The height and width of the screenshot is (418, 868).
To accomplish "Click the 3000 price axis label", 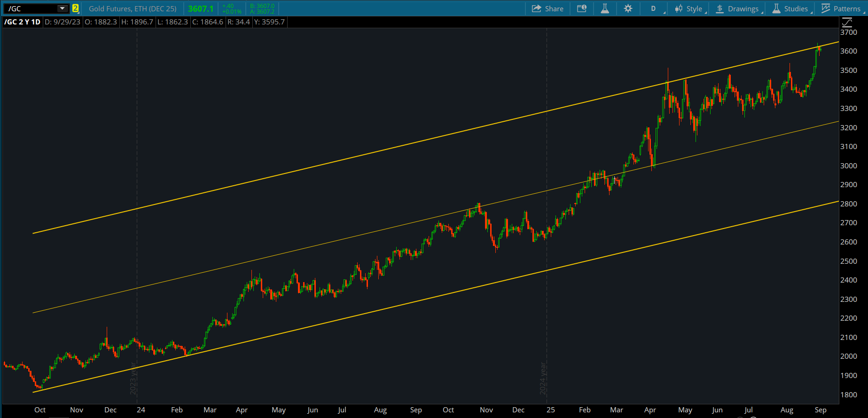I will 848,166.
